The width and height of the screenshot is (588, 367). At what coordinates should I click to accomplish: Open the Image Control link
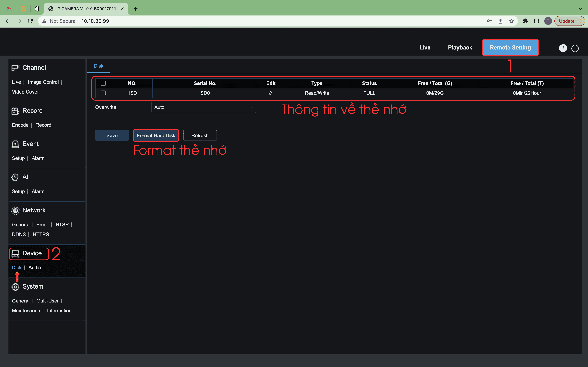(x=43, y=82)
